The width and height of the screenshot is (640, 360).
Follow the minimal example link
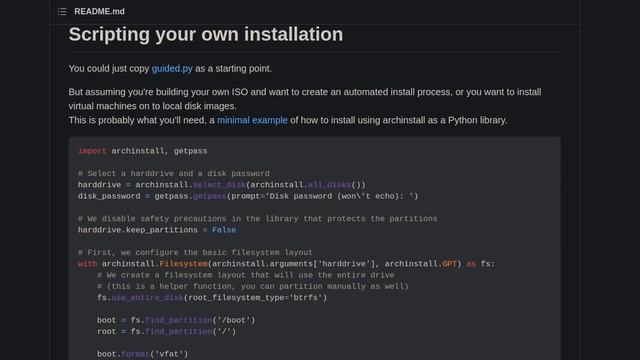click(252, 120)
